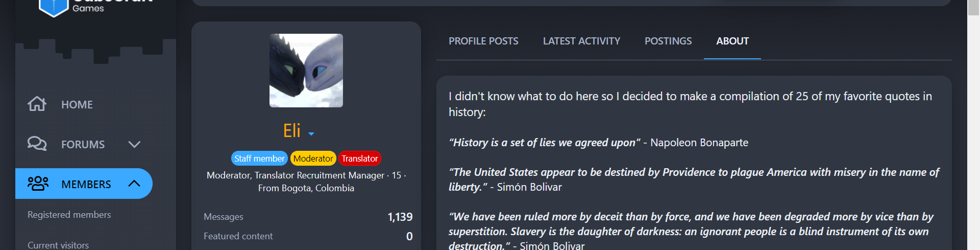Click the CubeCraft Games logo

pyautogui.click(x=95, y=7)
